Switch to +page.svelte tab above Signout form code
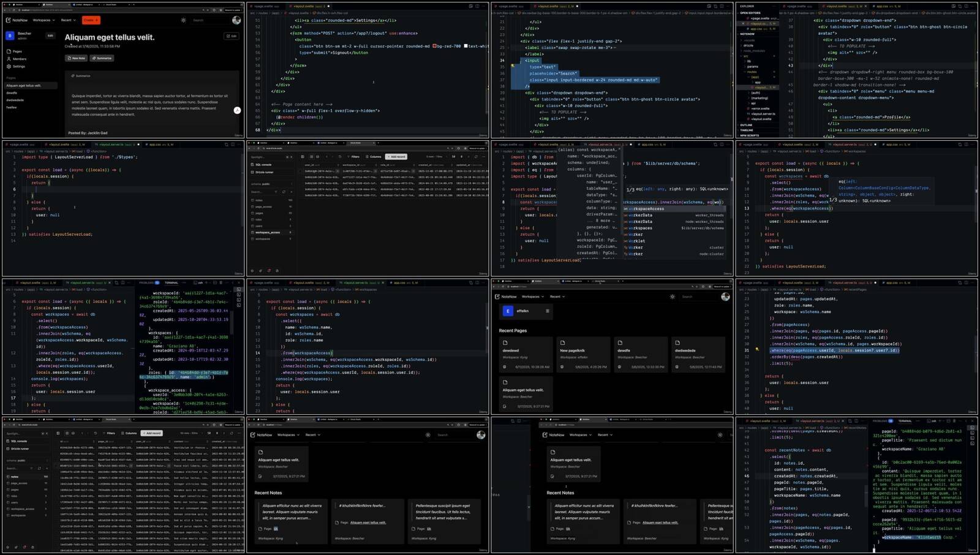 coord(265,6)
